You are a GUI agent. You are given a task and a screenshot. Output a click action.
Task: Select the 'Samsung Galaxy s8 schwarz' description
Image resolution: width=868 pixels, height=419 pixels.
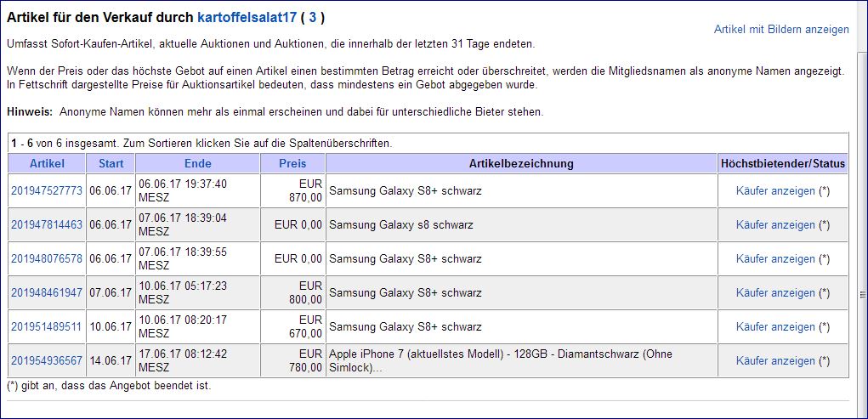click(x=401, y=224)
